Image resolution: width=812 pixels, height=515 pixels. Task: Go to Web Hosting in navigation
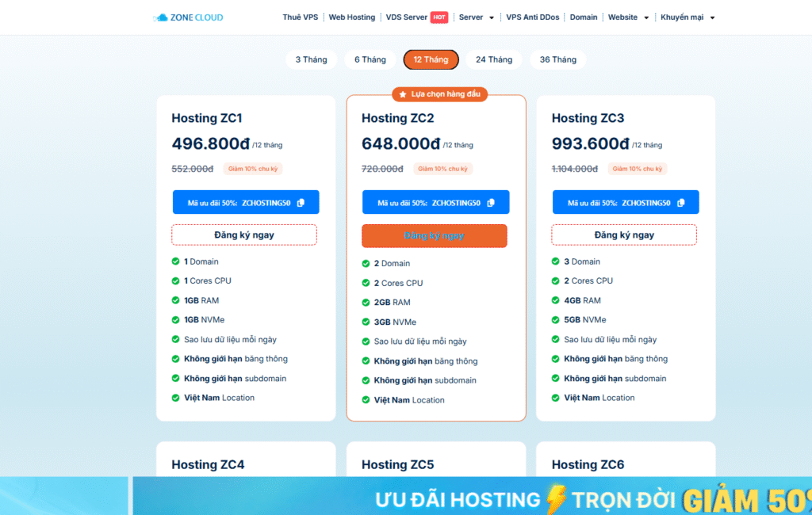[352, 17]
